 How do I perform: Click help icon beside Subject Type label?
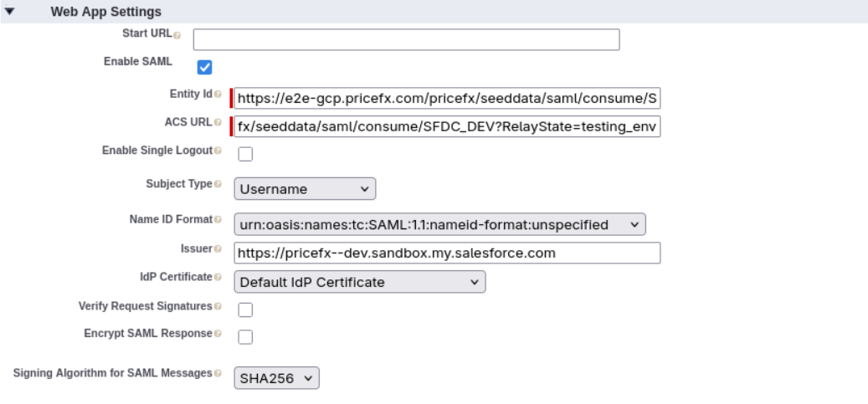tap(218, 183)
